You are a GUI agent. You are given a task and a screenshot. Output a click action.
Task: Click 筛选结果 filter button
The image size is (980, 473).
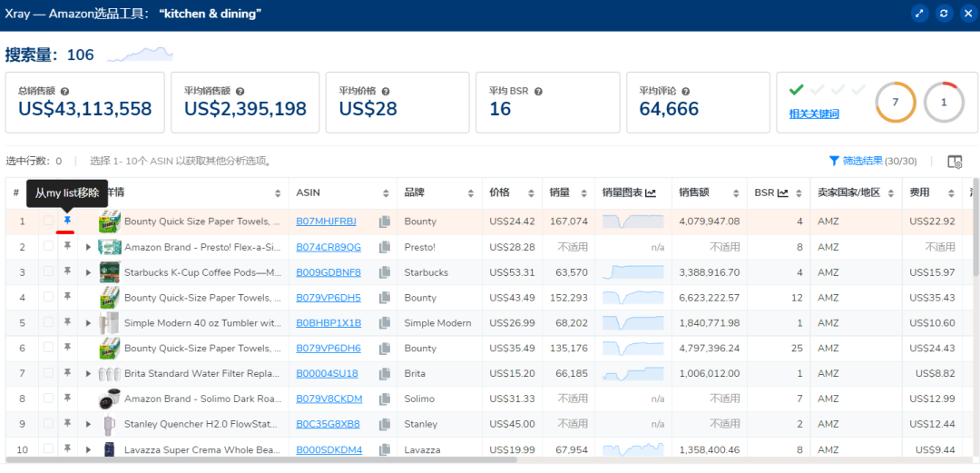pyautogui.click(x=872, y=161)
